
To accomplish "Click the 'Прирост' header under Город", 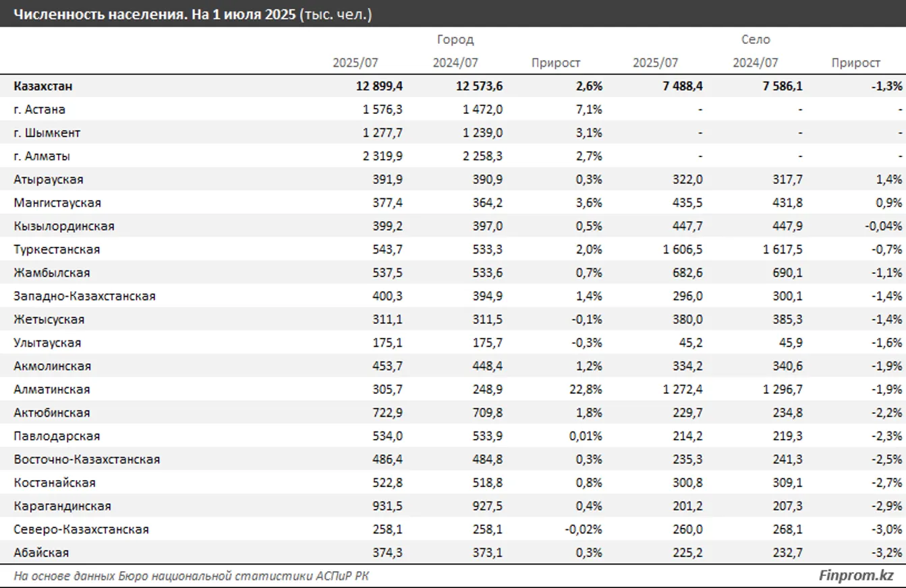I will point(556,63).
